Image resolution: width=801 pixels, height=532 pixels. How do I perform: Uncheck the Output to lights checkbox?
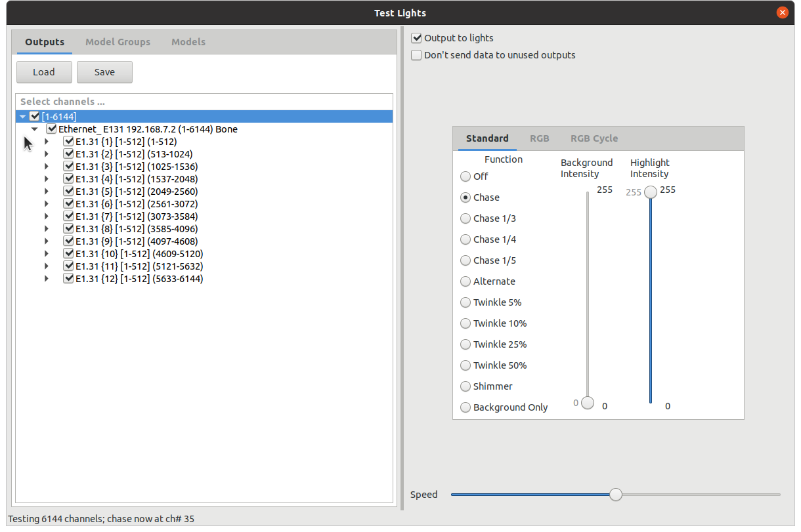point(416,38)
